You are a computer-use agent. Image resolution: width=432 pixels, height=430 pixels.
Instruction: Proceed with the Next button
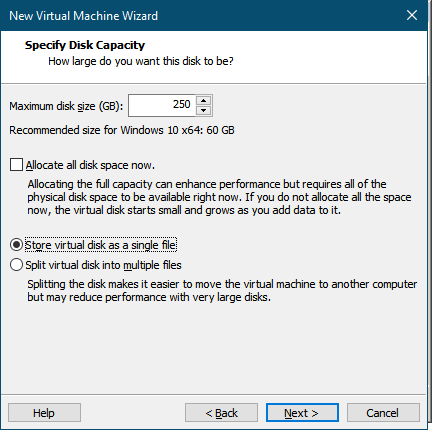(302, 413)
